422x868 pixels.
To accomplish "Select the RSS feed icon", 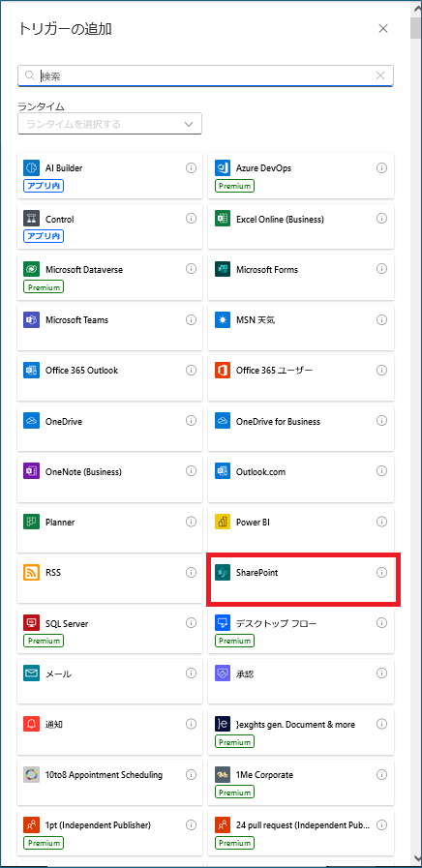I will (x=32, y=573).
